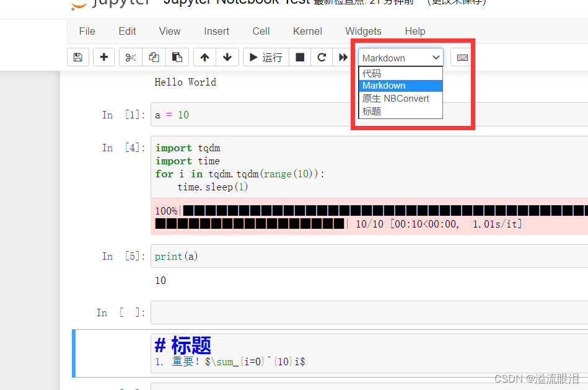Paste cell below with clipboard icon
Screen dimensions: 588x390
coord(177,57)
